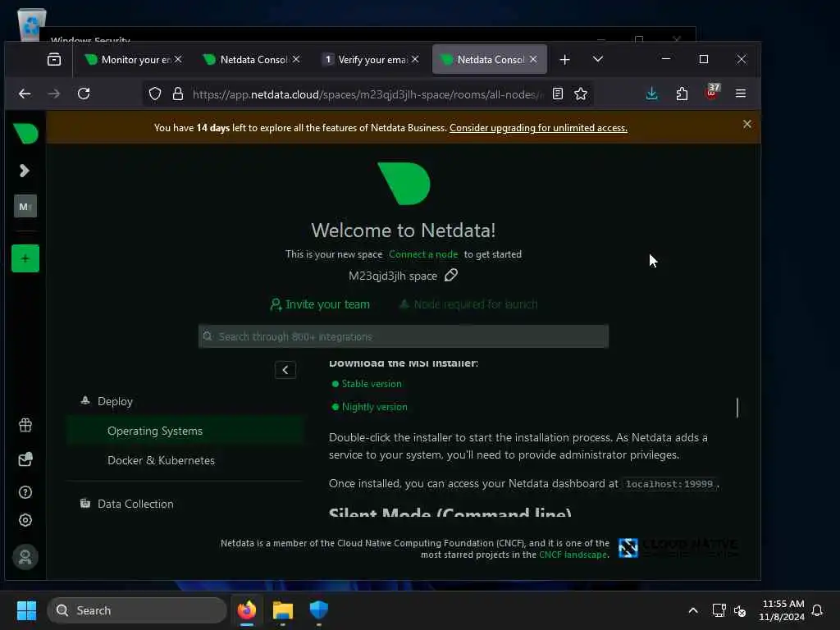Open the downloads panel
Screen dimensions: 840x630
coord(651,94)
